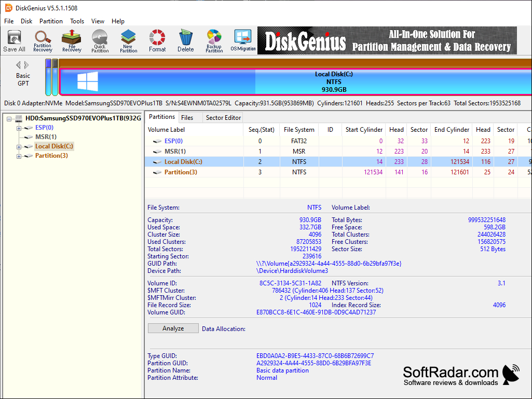
Task: Click the FAT32 file system cell
Action: pyautogui.click(x=299, y=141)
